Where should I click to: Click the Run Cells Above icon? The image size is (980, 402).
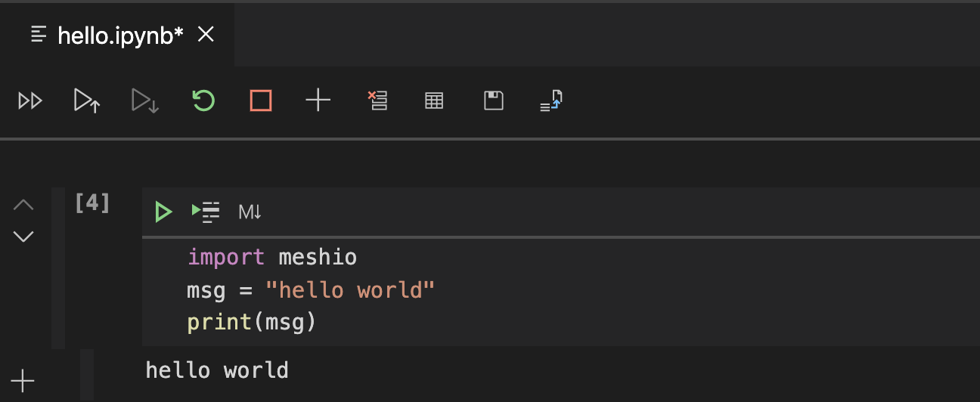(x=87, y=100)
